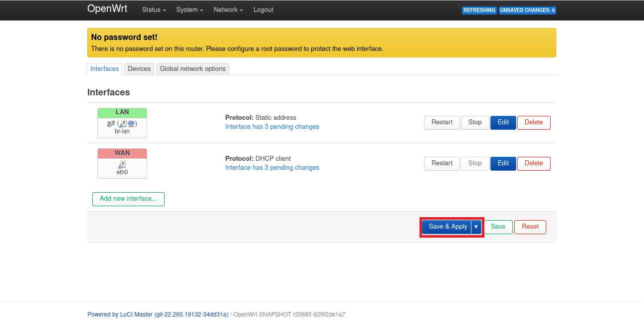The width and height of the screenshot is (644, 328).
Task: Open the Unsaved Changes: 6 indicator
Action: (x=527, y=10)
